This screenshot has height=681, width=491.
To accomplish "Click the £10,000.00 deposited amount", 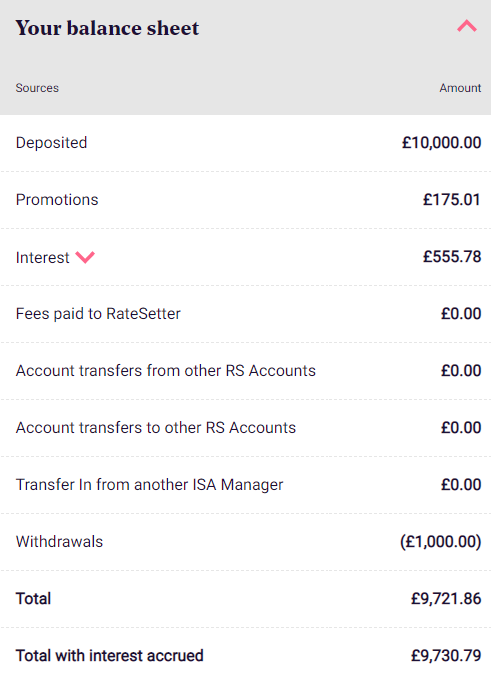I will (x=442, y=143).
